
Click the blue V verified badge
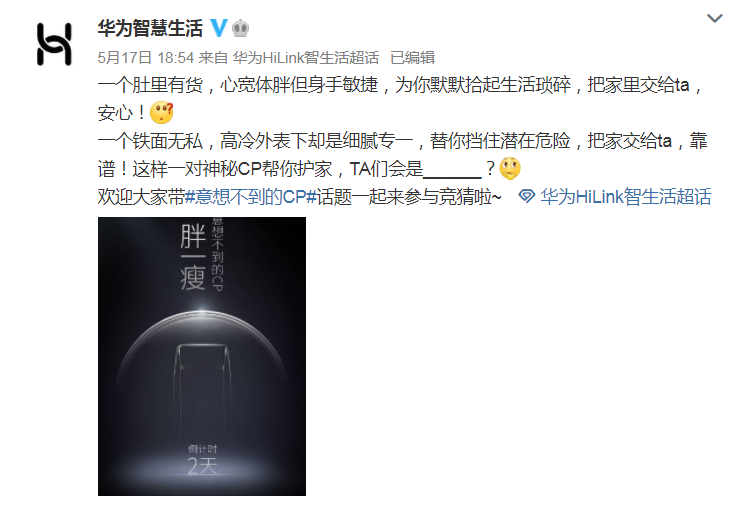coord(219,28)
